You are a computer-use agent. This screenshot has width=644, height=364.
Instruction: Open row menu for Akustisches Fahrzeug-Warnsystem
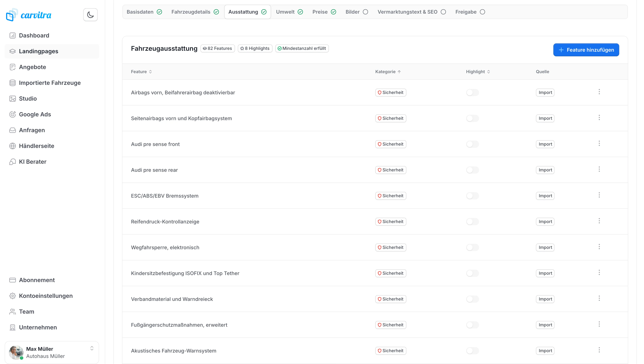click(599, 350)
